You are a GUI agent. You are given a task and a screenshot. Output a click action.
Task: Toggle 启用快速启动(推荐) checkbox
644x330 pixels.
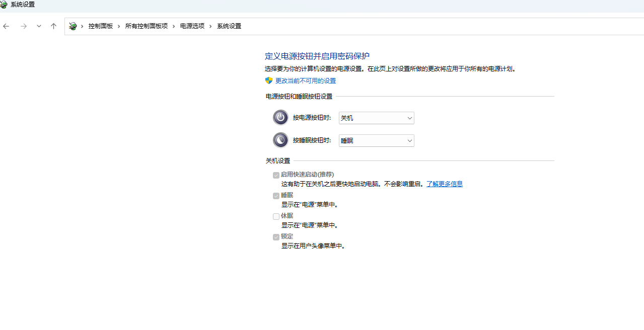(276, 175)
